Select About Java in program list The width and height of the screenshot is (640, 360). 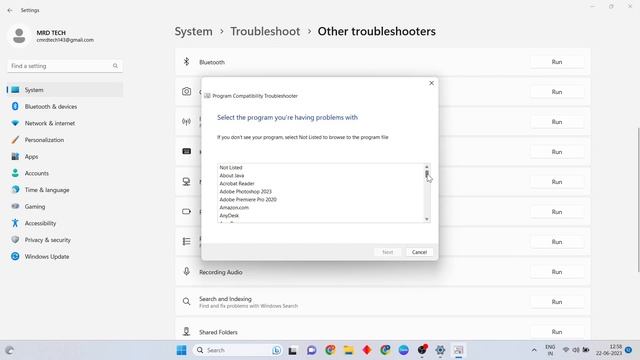(232, 176)
